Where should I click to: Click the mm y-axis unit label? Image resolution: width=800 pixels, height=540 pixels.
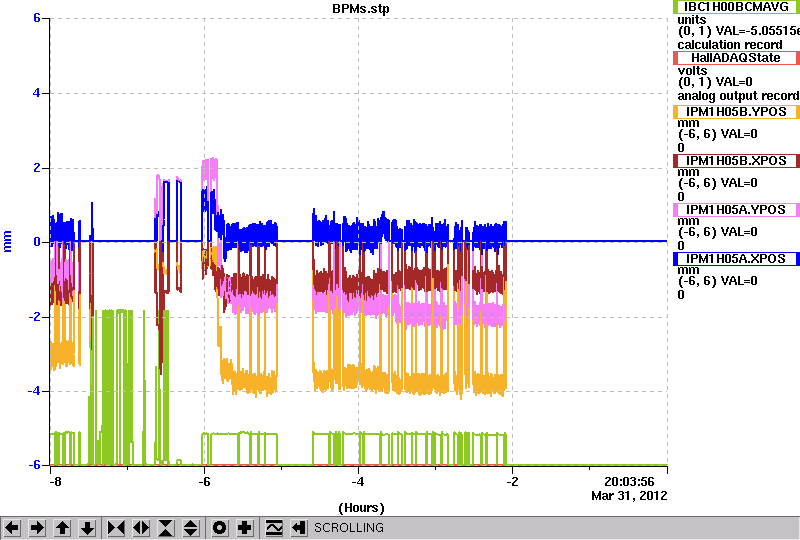[x=7, y=241]
